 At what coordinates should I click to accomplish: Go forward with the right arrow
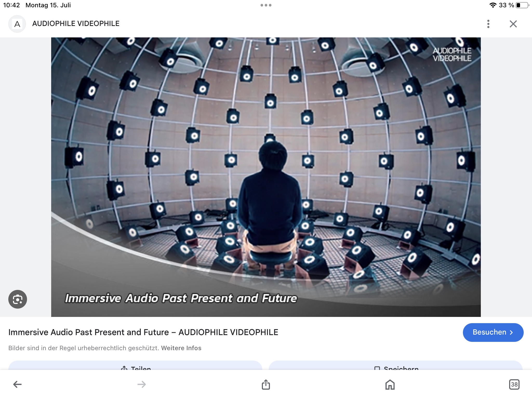coord(142,384)
